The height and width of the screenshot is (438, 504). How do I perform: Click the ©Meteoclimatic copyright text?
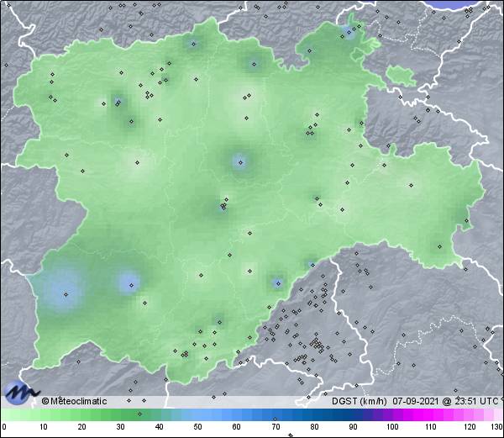[74, 401]
